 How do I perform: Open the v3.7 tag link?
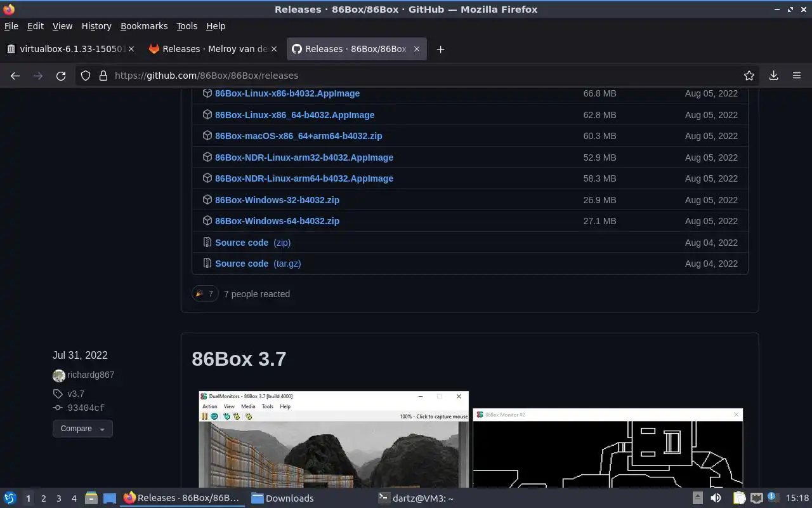(75, 394)
